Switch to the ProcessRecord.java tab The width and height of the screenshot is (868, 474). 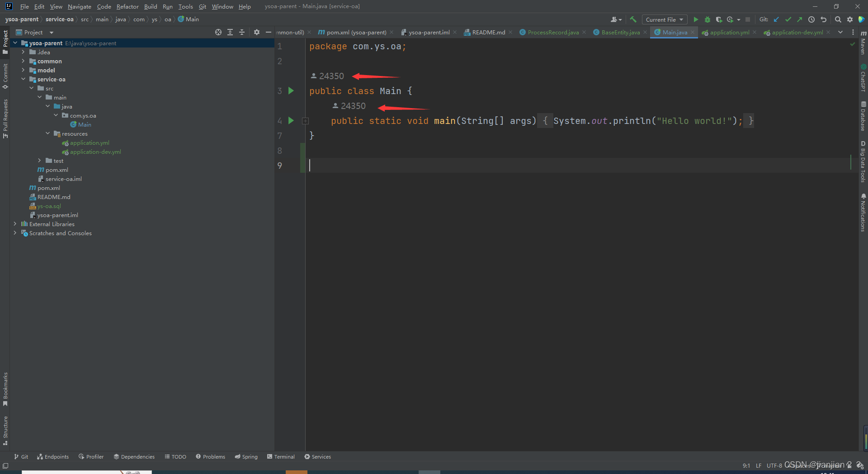click(x=553, y=32)
